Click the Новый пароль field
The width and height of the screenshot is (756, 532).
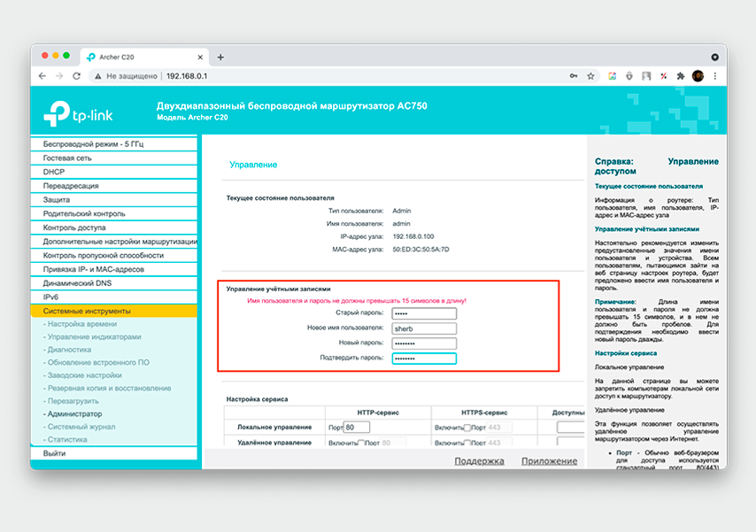[x=424, y=343]
